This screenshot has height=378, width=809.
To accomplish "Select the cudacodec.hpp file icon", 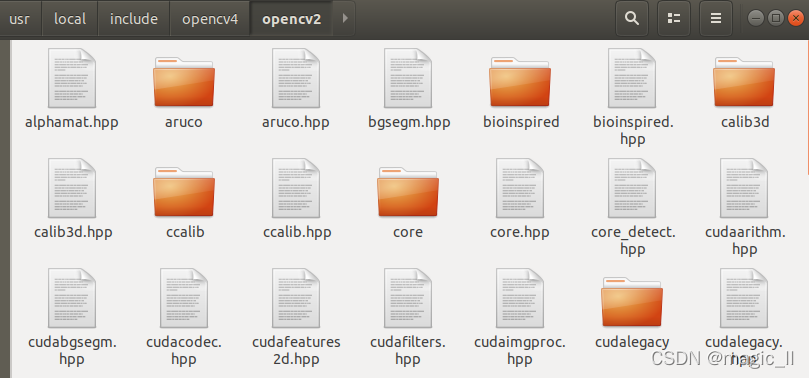I will (x=184, y=298).
